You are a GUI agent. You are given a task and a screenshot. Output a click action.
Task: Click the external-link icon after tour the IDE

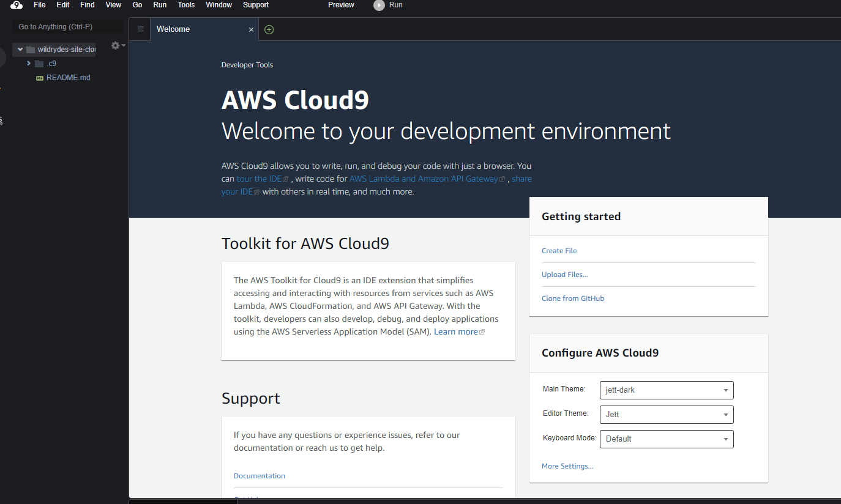coord(287,179)
